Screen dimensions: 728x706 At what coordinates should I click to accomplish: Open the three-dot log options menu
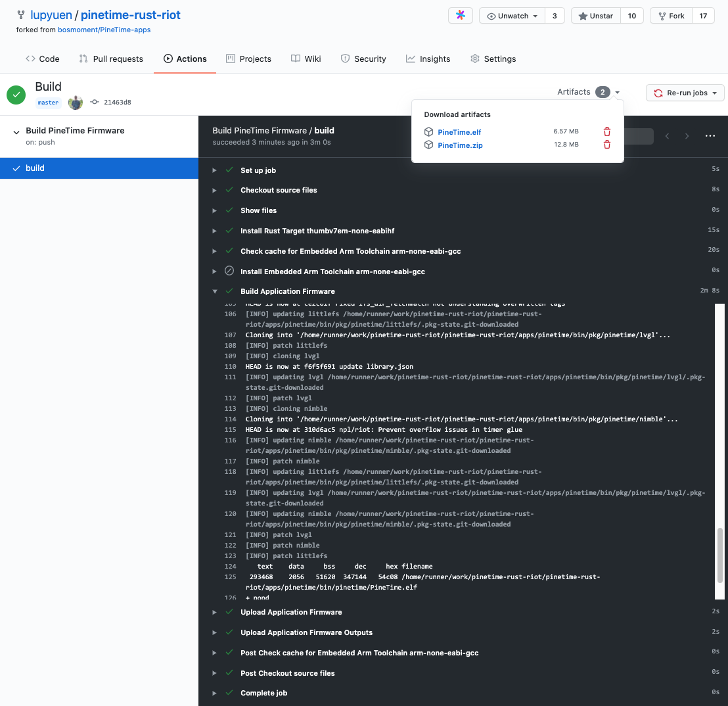710,136
